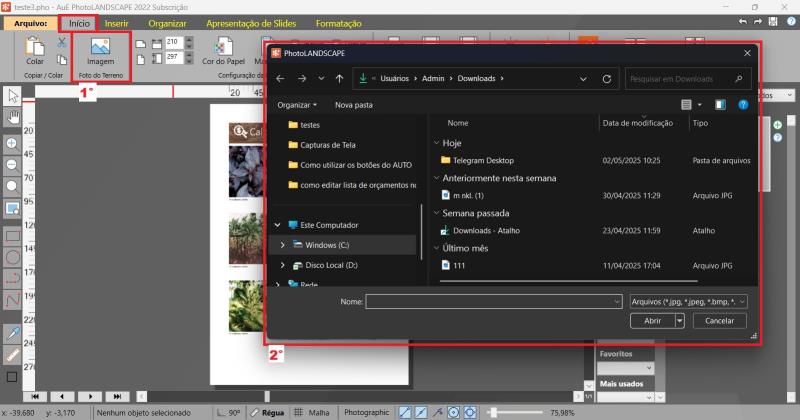Select the portrait page orientation icon

tap(140, 60)
